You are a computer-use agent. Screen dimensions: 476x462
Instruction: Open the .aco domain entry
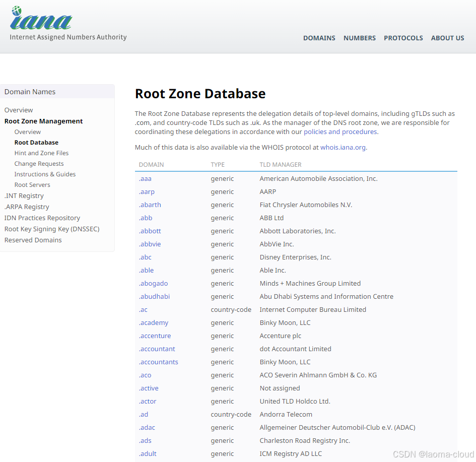[x=145, y=375]
